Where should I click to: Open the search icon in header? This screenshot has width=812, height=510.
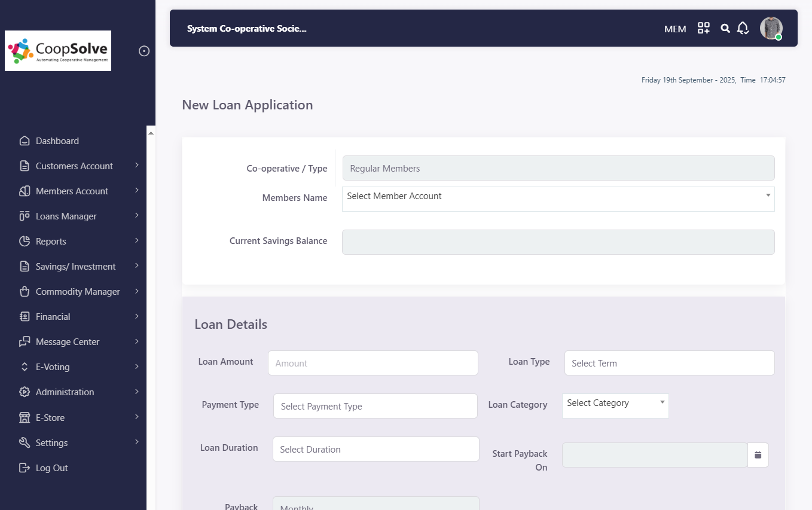pyautogui.click(x=725, y=28)
